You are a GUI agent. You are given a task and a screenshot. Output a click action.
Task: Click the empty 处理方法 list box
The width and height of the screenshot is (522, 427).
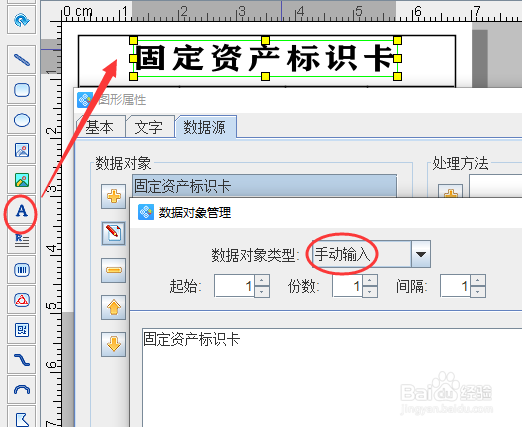pos(496,186)
